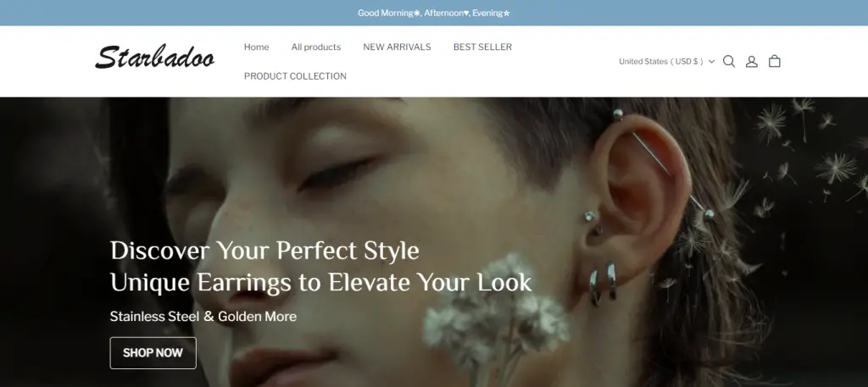Open the search magnifier icon
The height and width of the screenshot is (387, 868).
coord(729,61)
